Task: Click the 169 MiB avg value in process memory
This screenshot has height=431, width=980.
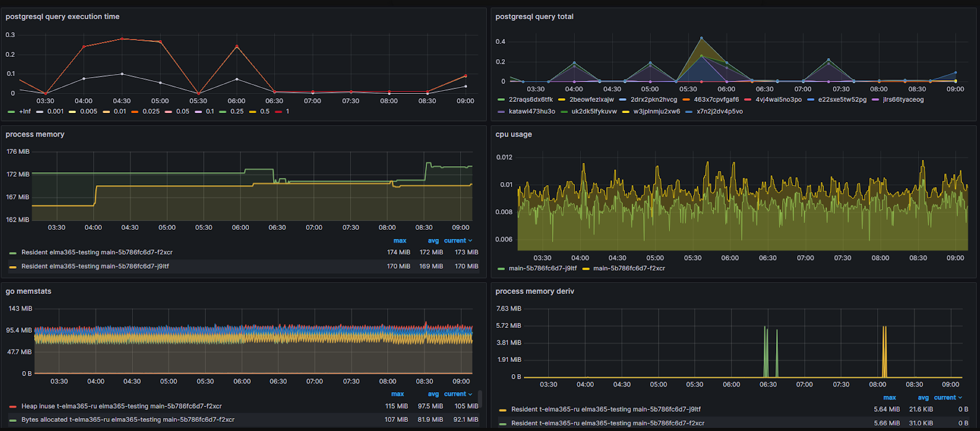Action: 431,266
